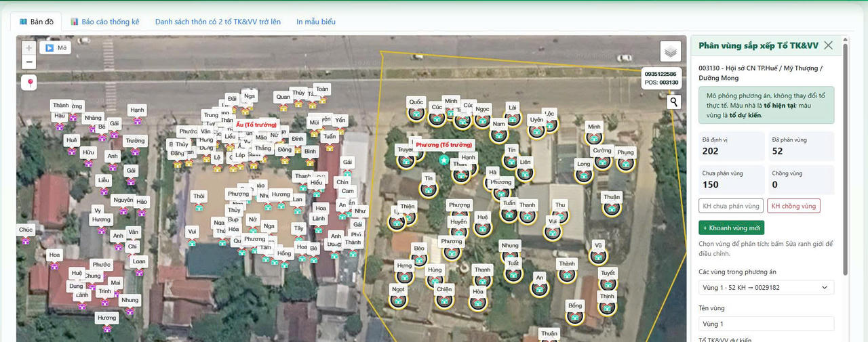
Task: Open the Vùng 1 · 52 KH dropdown
Action: pyautogui.click(x=766, y=287)
